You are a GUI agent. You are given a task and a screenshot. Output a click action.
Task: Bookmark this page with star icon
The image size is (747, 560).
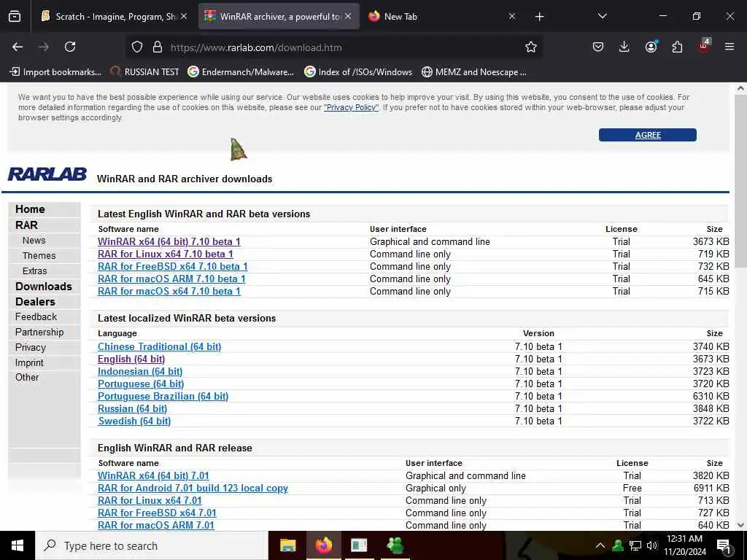point(531,47)
